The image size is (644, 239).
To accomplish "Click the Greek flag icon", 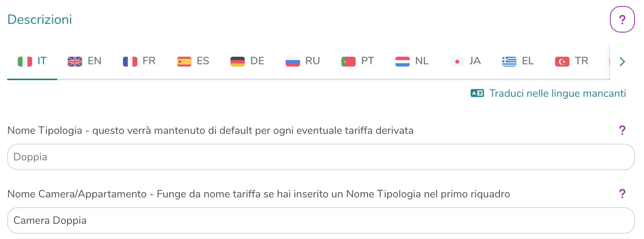I will point(509,61).
